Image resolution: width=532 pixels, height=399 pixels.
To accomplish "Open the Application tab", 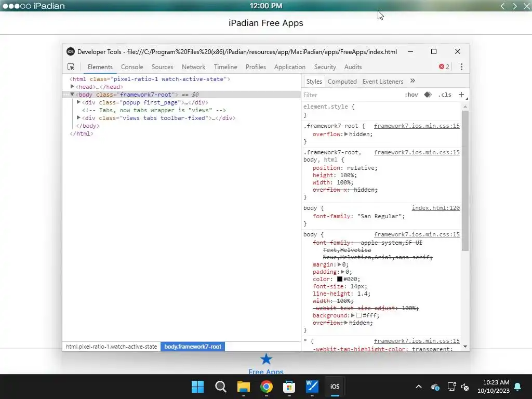I will [290, 67].
